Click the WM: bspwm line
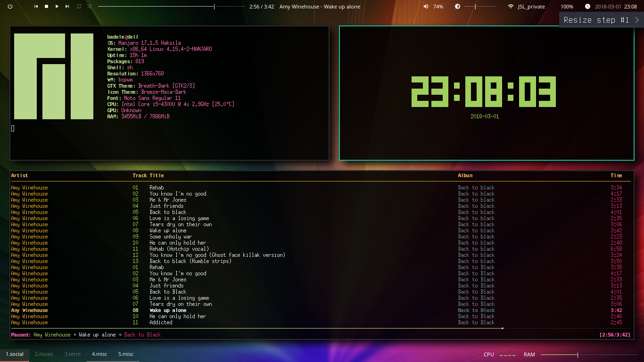644x362 pixels. click(120, 80)
